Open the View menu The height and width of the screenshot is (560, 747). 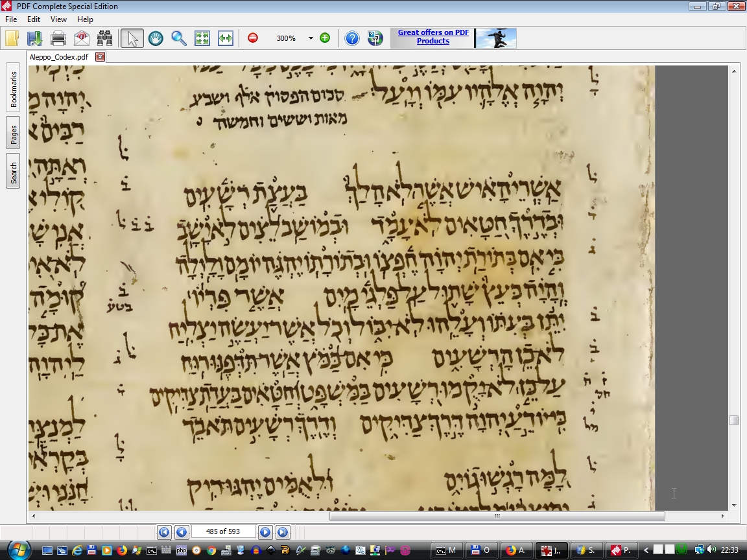click(x=58, y=19)
